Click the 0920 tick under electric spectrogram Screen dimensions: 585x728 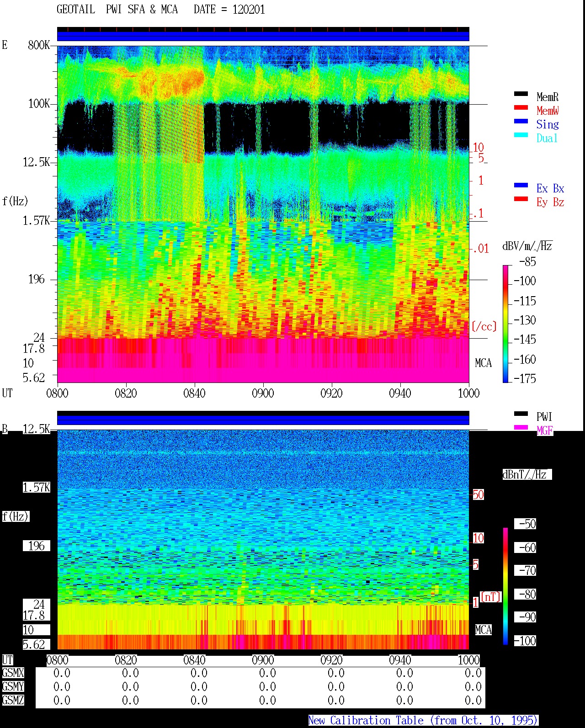331,393
